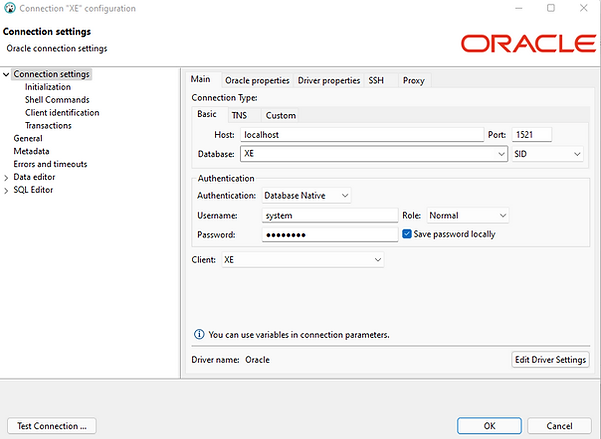Select General in the tree
The image size is (601, 439).
tap(28, 138)
